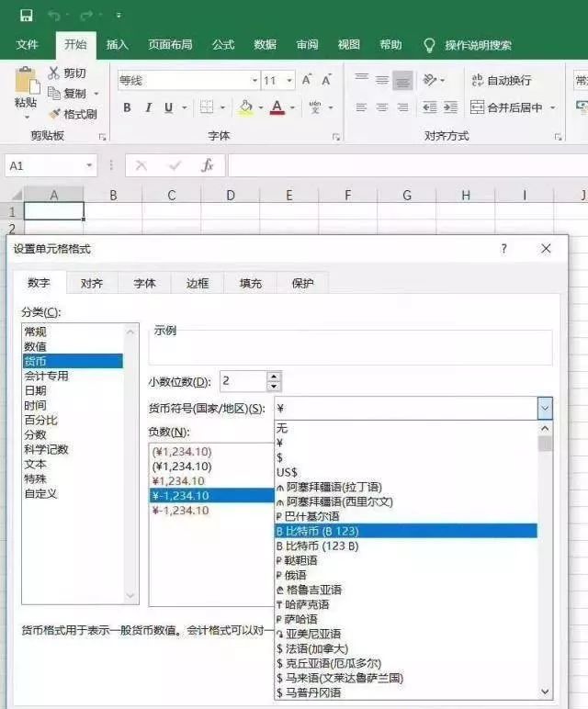Switch to the 对齐 dialog tab
Screen dimensions: 588x709
click(92, 283)
